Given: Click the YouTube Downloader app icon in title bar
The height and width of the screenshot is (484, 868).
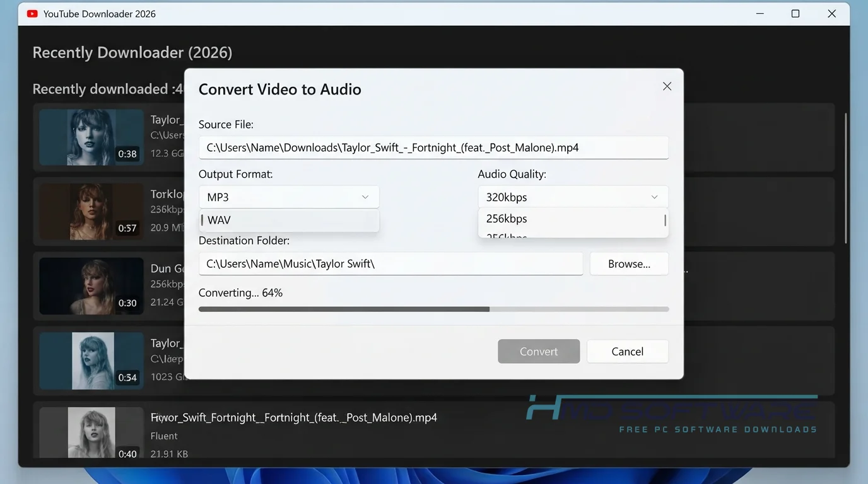Looking at the screenshot, I should tap(32, 13).
